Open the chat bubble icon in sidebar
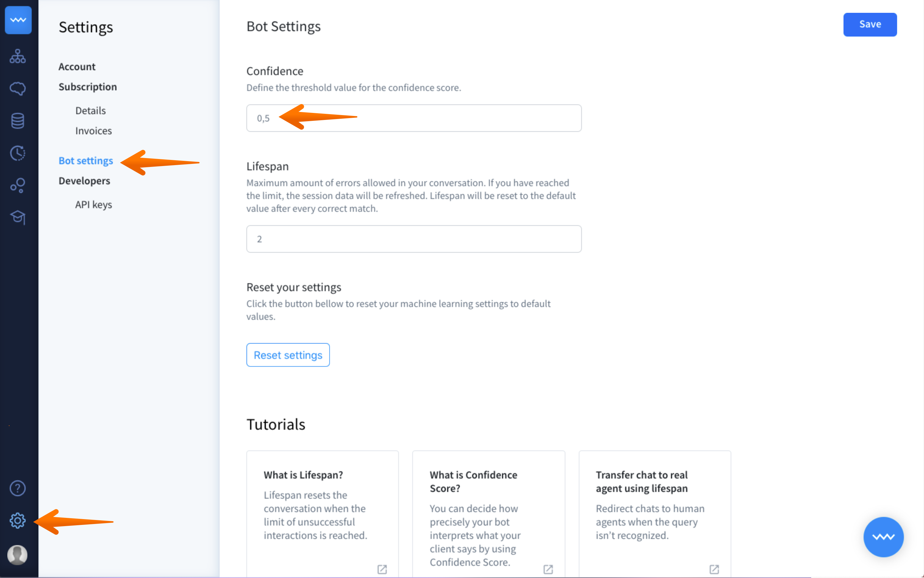This screenshot has width=924, height=578. pyautogui.click(x=18, y=89)
